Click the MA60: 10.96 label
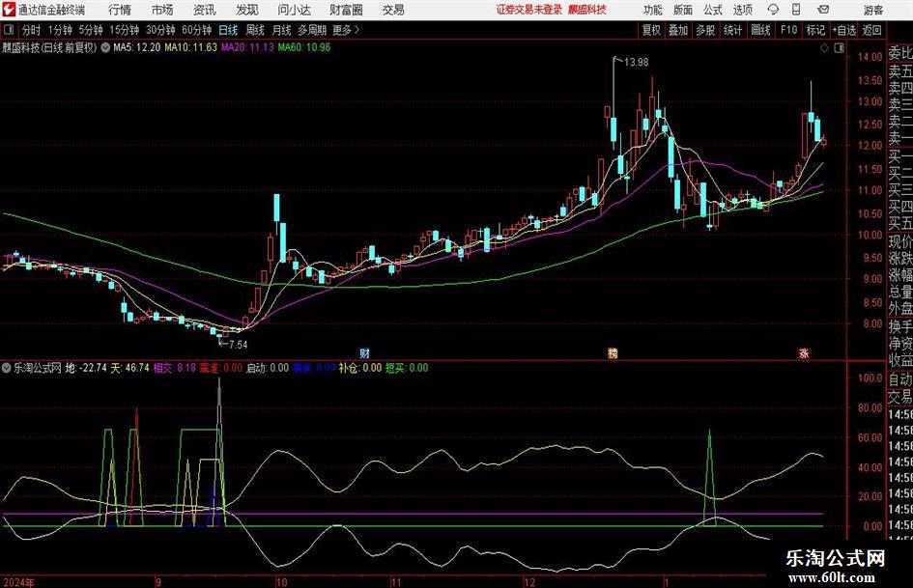The width and height of the screenshot is (913, 588). tap(304, 47)
